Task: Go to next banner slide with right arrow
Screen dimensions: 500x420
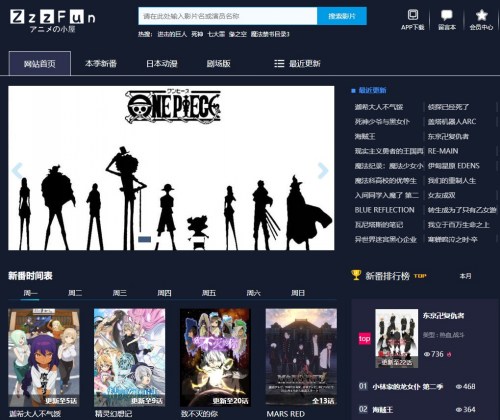Action: (x=323, y=170)
